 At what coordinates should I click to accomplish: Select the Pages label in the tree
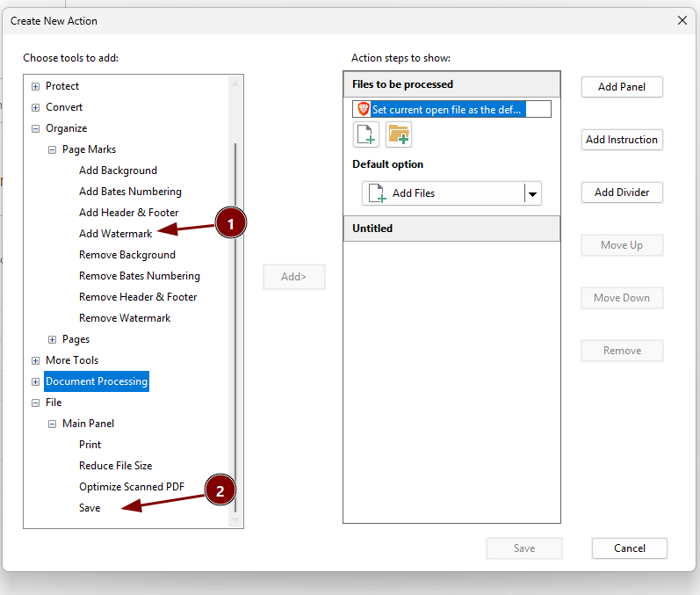[x=76, y=339]
